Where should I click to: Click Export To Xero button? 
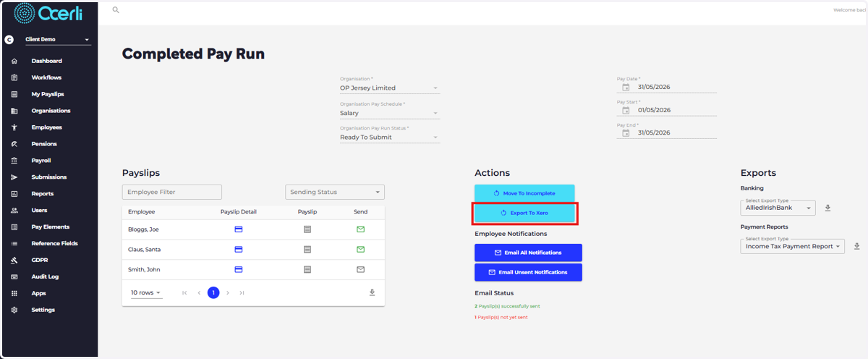[524, 214]
